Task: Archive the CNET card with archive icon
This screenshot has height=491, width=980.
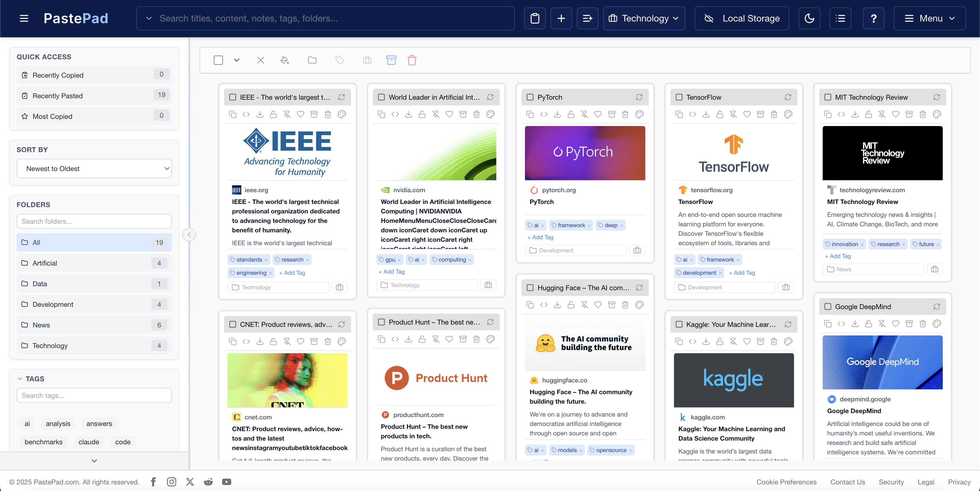Action: 314,341
